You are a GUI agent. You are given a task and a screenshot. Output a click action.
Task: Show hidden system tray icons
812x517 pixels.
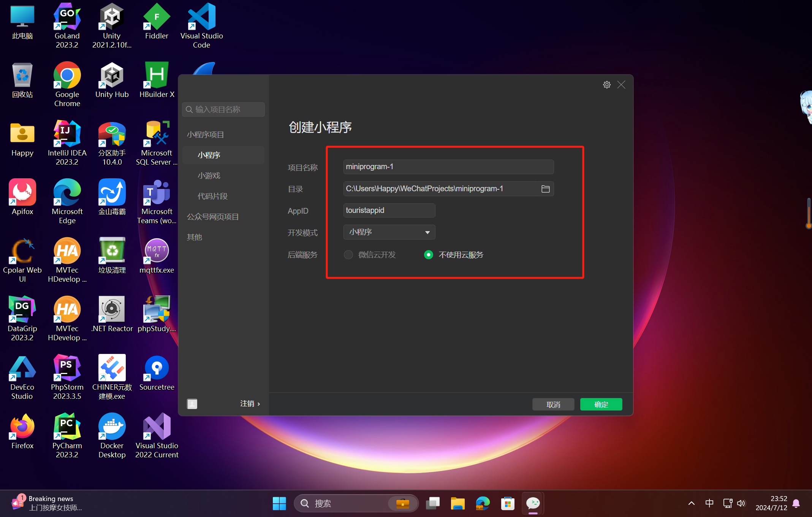coord(691,503)
